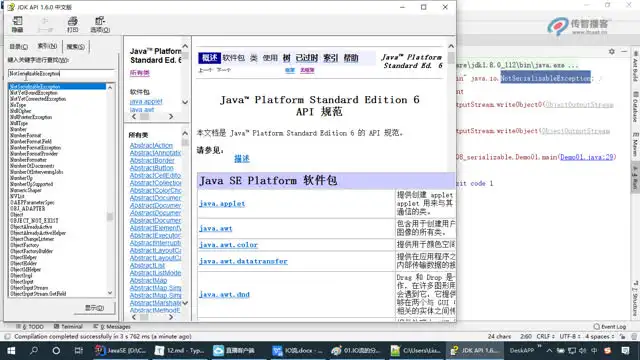The width and height of the screenshot is (640, 360).
Task: Click index list scrollbar down arrow
Action: coord(110,293)
